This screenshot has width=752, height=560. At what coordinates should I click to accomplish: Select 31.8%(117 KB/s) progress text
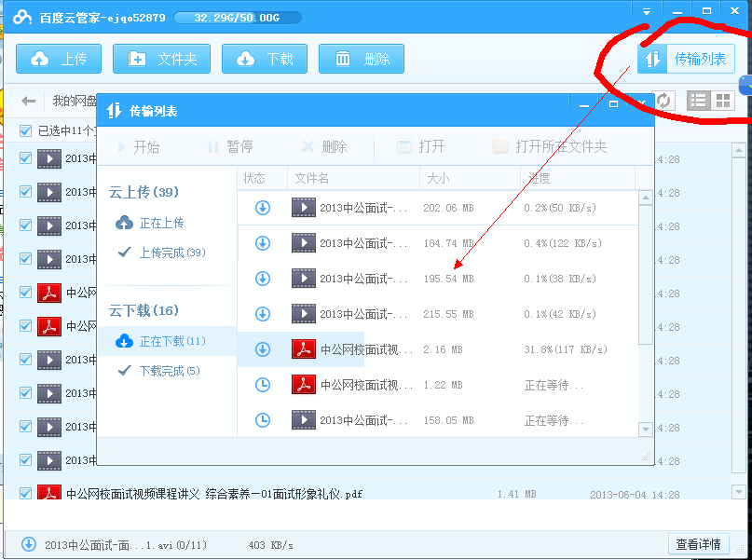(x=566, y=349)
